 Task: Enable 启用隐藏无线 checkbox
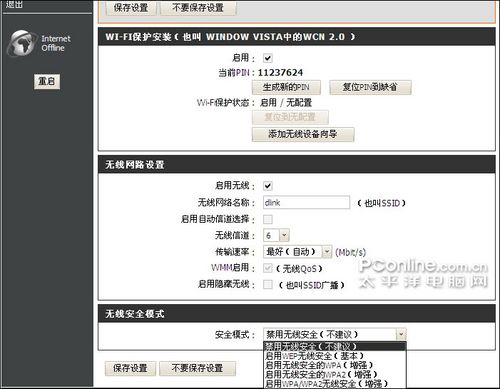pyautogui.click(x=268, y=285)
